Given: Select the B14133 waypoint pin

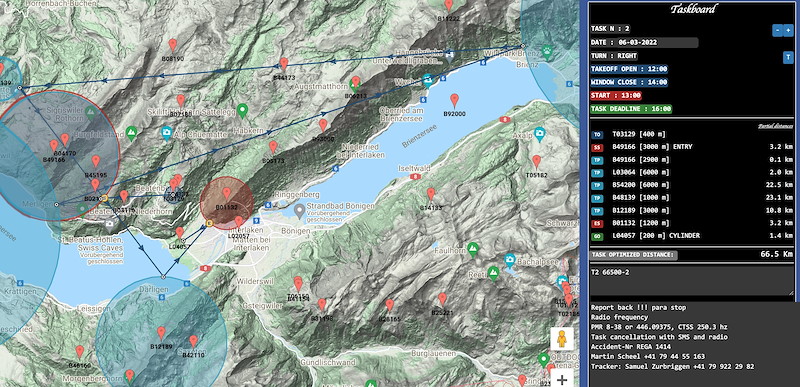Looking at the screenshot, I should 431,194.
